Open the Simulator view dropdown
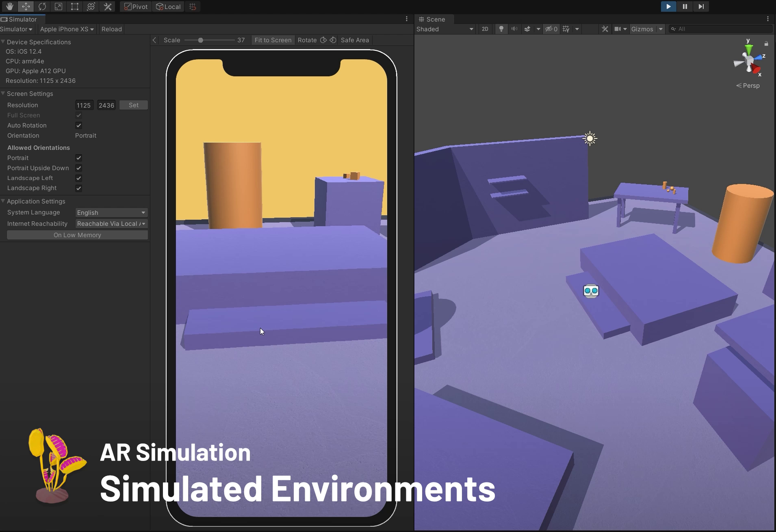The height and width of the screenshot is (532, 776). [x=16, y=29]
